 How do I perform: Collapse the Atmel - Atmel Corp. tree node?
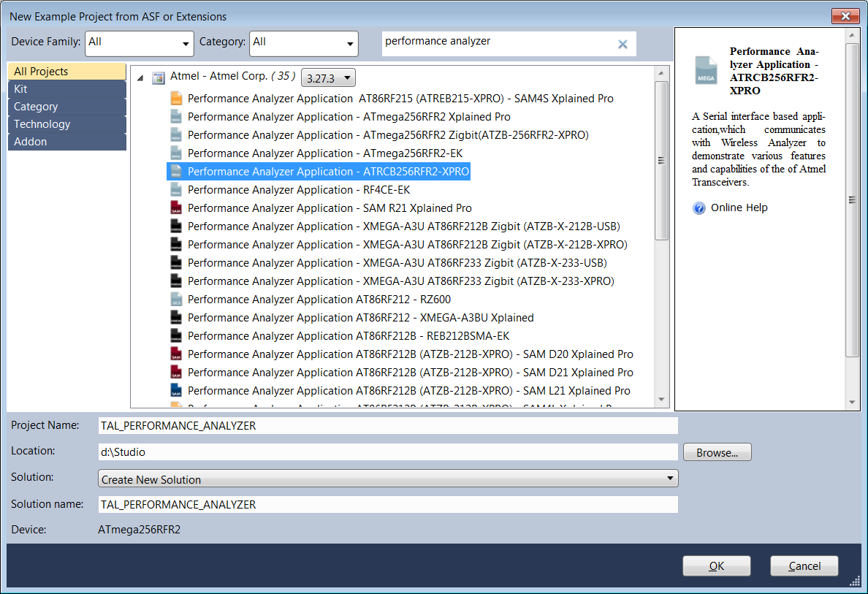tap(140, 78)
